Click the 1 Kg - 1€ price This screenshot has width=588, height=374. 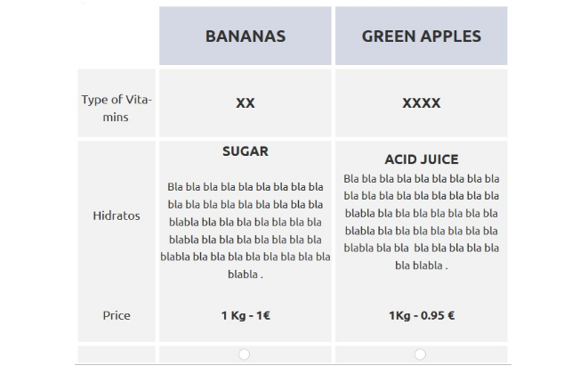click(x=246, y=315)
